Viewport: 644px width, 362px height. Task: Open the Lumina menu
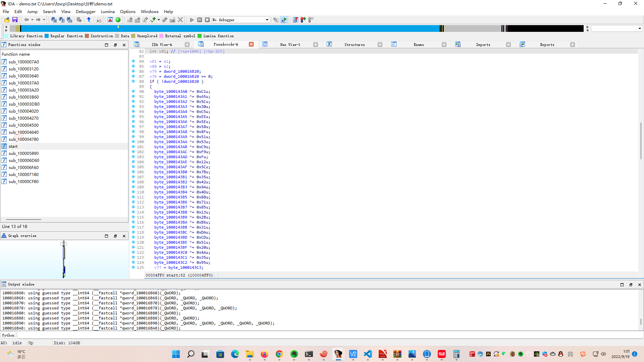[108, 11]
